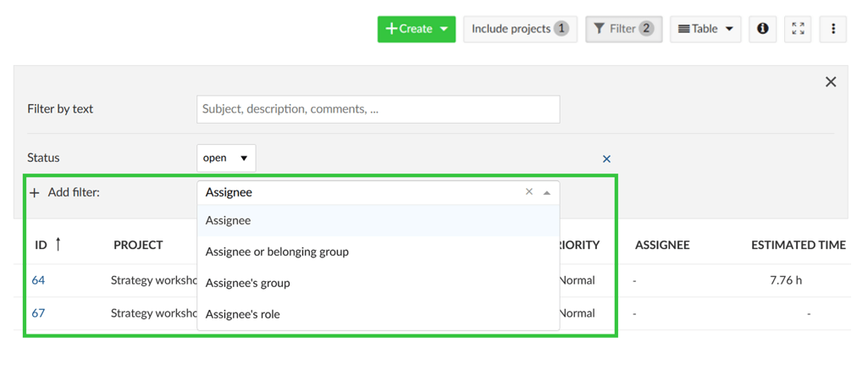Select 'Assignee's role' filter option
Image resolution: width=868 pixels, height=376 pixels.
pos(243,314)
